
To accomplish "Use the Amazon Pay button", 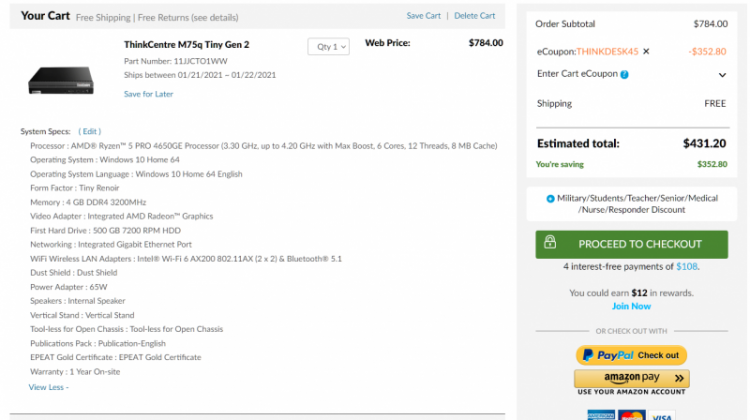I will pos(631,378).
